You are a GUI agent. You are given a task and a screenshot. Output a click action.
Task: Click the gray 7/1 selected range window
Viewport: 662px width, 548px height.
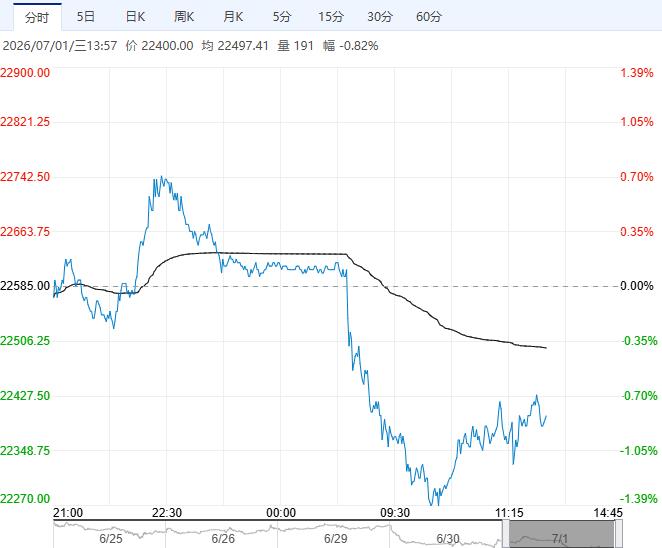pyautogui.click(x=562, y=534)
